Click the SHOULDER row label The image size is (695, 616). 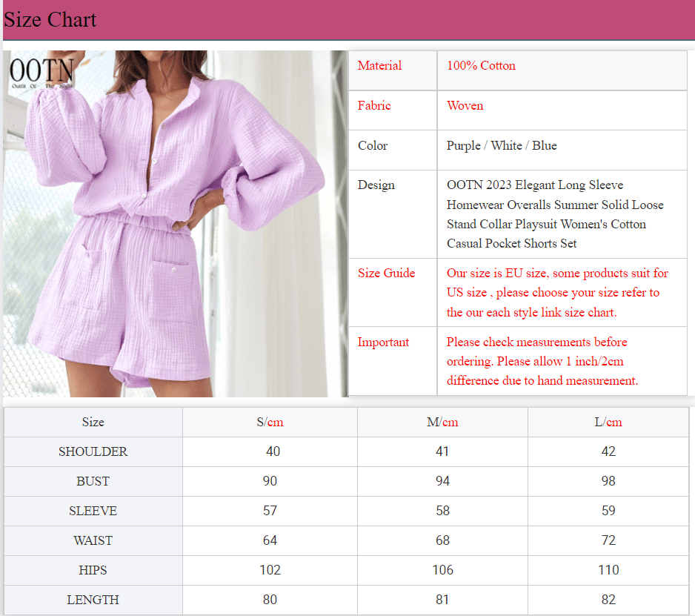[x=93, y=451]
